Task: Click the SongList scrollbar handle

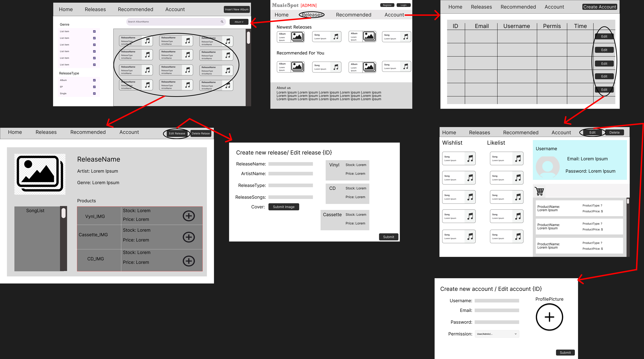Action: pos(63,213)
